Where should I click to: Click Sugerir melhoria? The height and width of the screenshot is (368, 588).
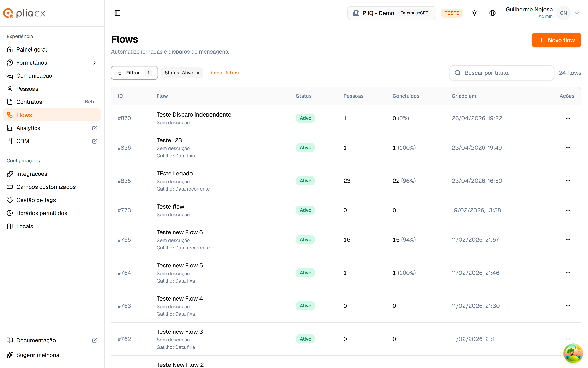coord(52,355)
